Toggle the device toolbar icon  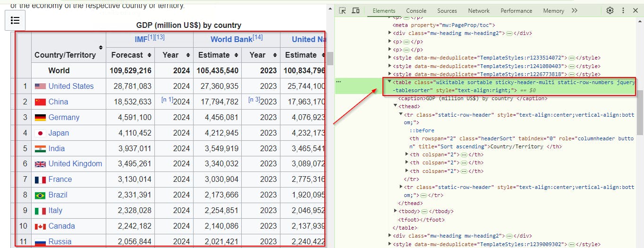[356, 10]
